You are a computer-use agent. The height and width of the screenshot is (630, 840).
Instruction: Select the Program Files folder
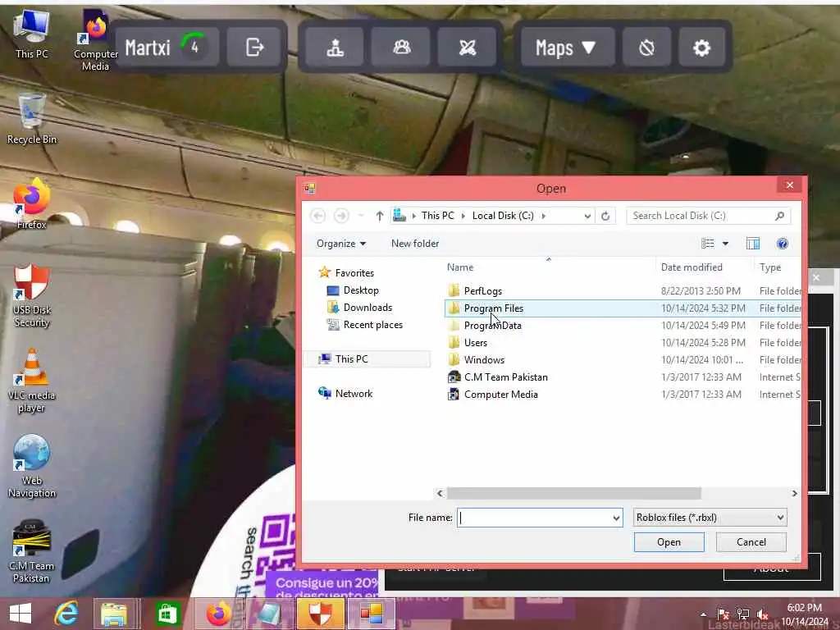[623, 308]
